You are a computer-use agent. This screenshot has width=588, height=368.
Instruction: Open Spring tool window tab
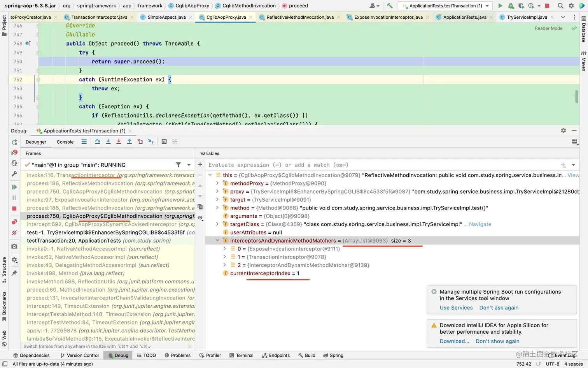click(x=333, y=356)
